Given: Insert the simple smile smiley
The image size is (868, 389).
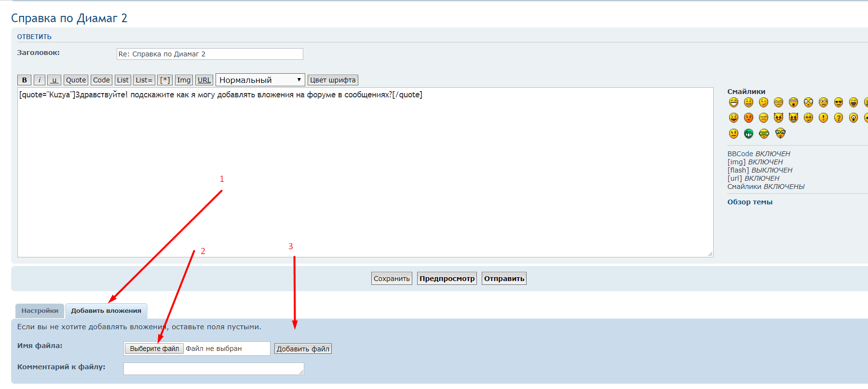Looking at the screenshot, I should 748,102.
